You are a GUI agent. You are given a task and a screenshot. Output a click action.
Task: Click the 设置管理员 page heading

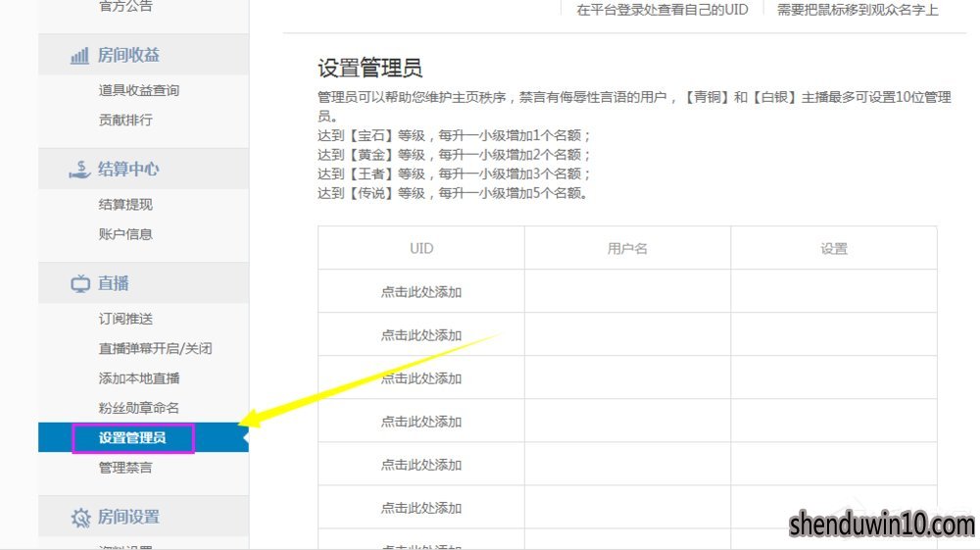370,68
